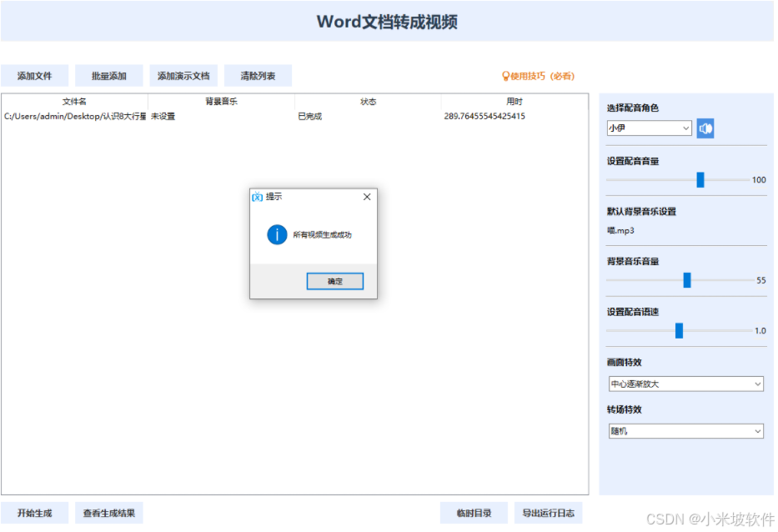The image size is (778, 532).
Task: Confirm dialog with 确定 button
Action: (x=335, y=281)
